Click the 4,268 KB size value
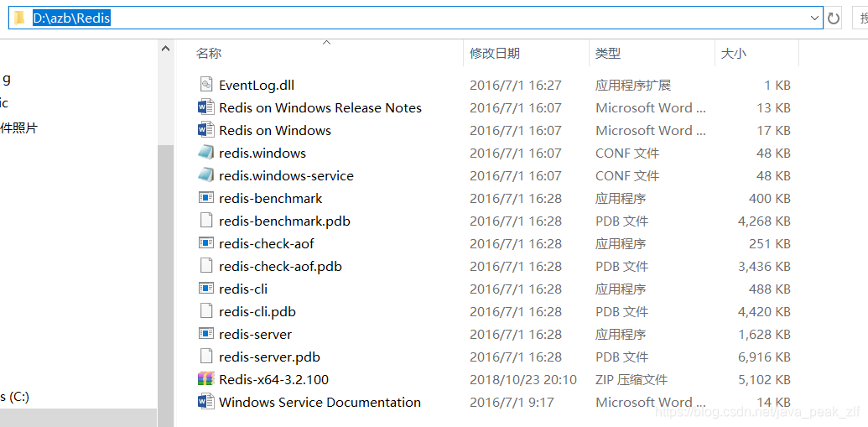Image resolution: width=868 pixels, height=427 pixels. pyautogui.click(x=764, y=221)
